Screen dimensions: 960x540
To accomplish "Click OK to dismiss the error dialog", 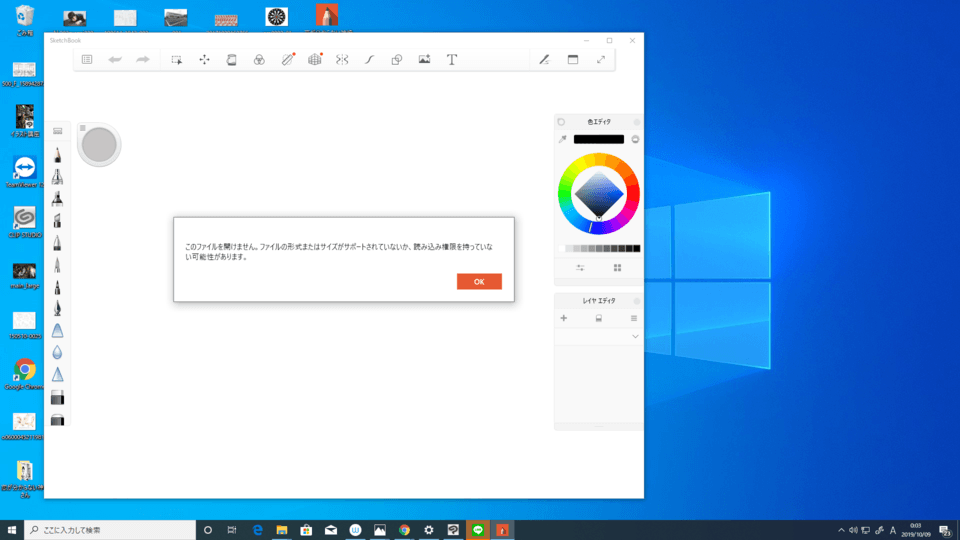I will (479, 282).
